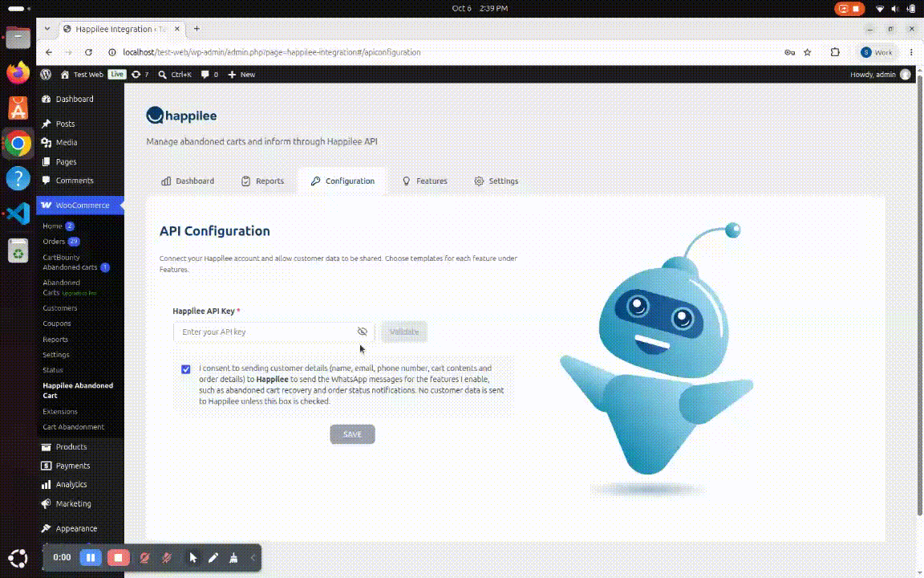Click the SAVE button

pyautogui.click(x=352, y=434)
